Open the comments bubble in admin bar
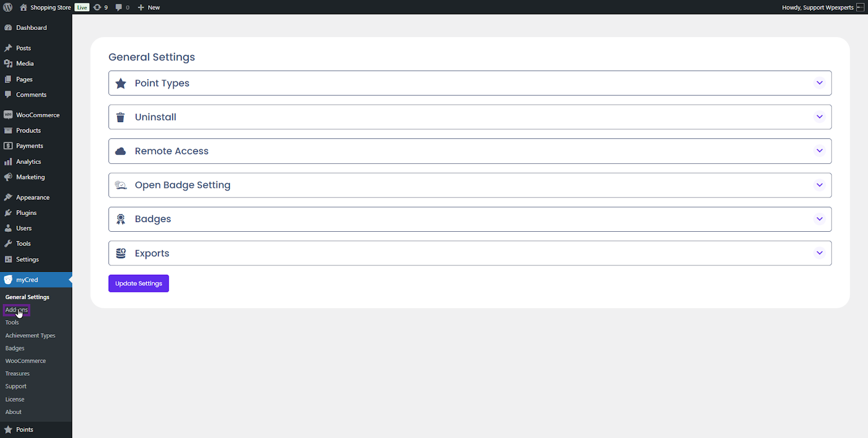 [119, 7]
